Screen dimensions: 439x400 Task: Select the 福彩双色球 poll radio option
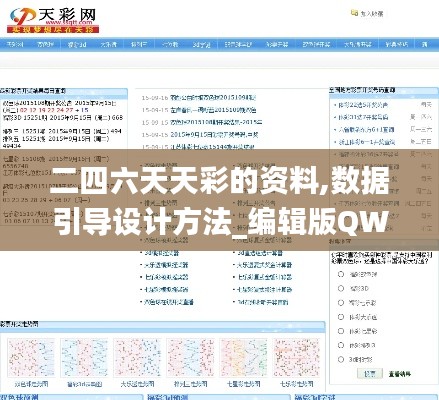pyautogui.click(x=341, y=274)
